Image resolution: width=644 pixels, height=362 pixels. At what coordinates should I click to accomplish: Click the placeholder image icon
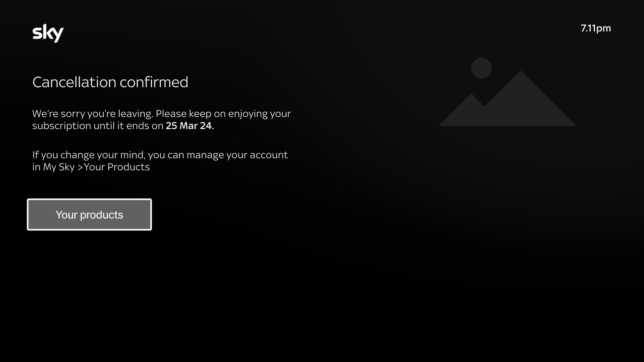(507, 92)
